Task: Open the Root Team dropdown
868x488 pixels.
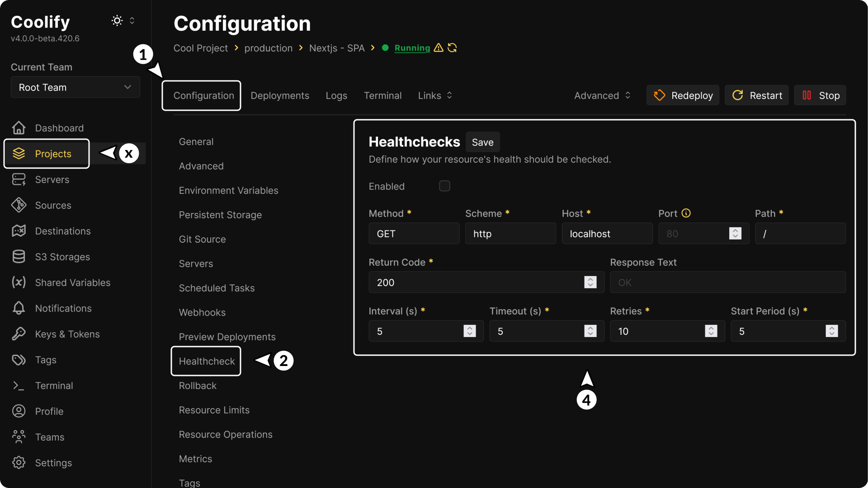Action: 75,87
